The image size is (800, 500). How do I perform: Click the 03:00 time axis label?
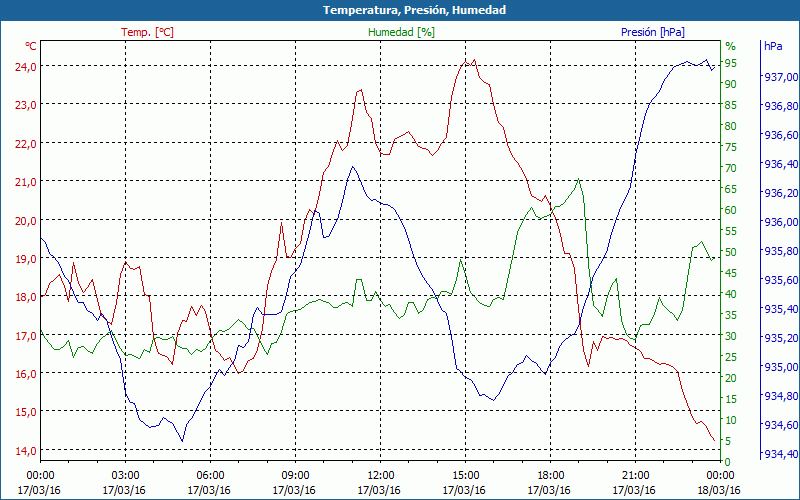[124, 476]
